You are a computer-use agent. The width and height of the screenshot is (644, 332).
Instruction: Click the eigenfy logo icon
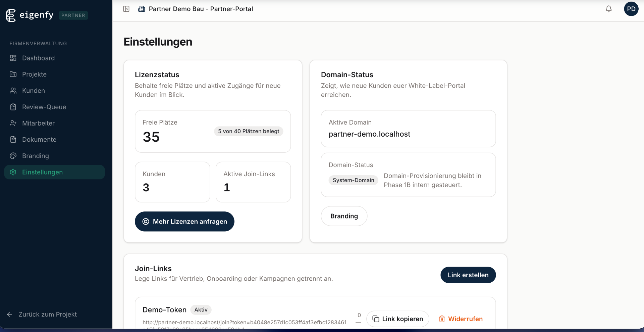pyautogui.click(x=11, y=15)
